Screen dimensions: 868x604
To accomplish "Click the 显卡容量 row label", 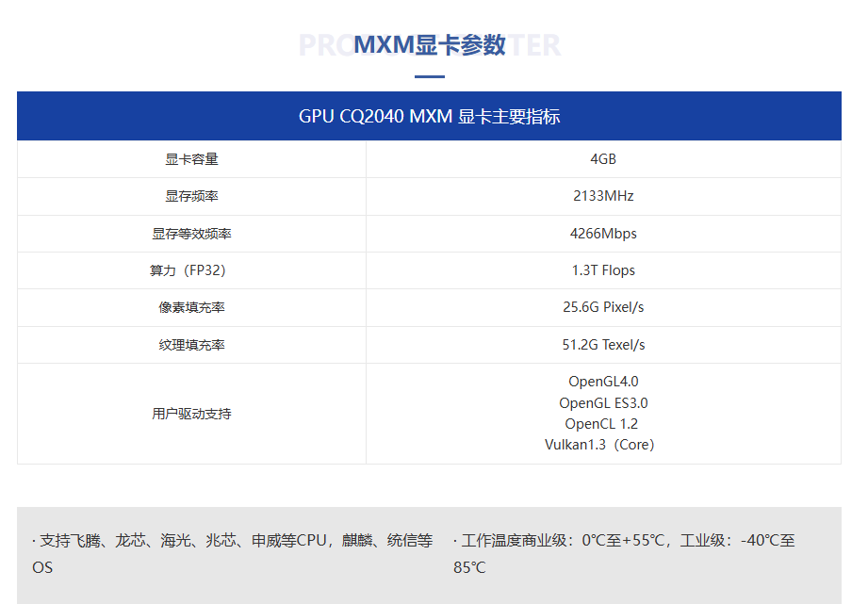I will (189, 158).
